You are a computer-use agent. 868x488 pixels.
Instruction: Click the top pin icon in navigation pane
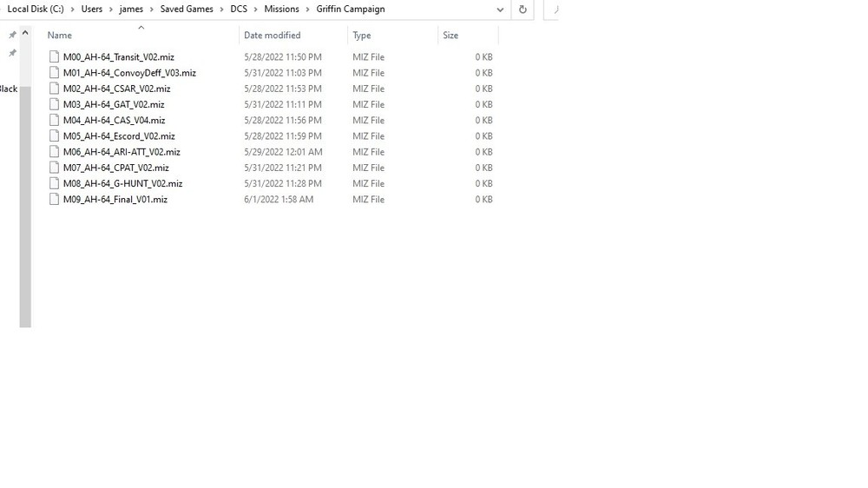pos(12,35)
